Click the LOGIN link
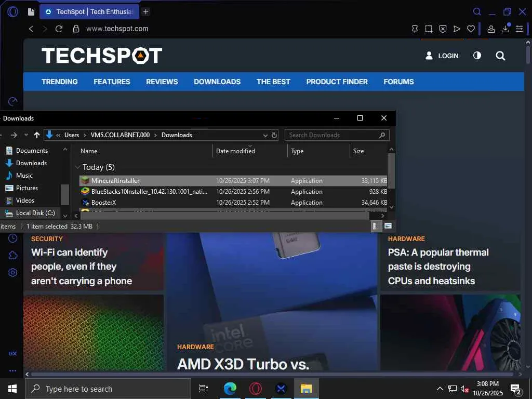 click(442, 56)
